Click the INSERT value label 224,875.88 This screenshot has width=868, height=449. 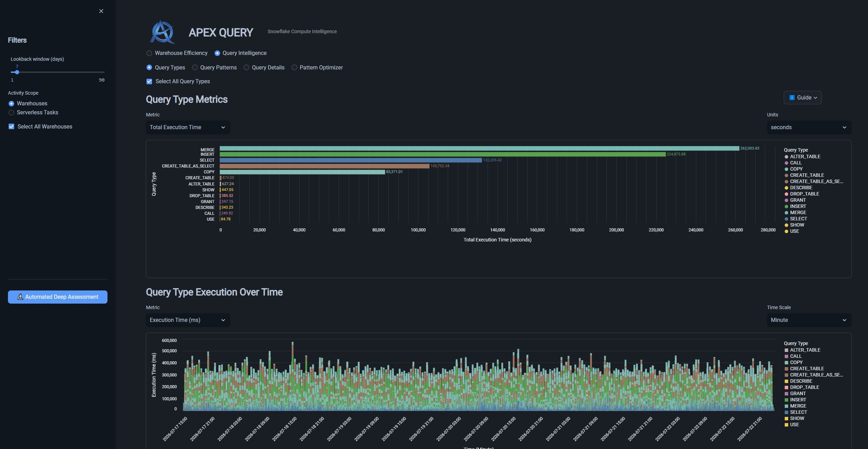676,154
